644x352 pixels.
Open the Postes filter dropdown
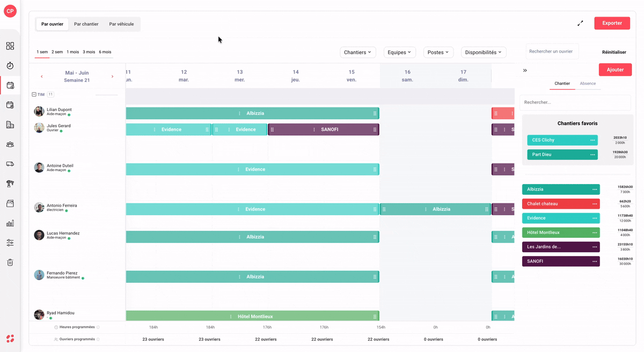click(x=438, y=53)
